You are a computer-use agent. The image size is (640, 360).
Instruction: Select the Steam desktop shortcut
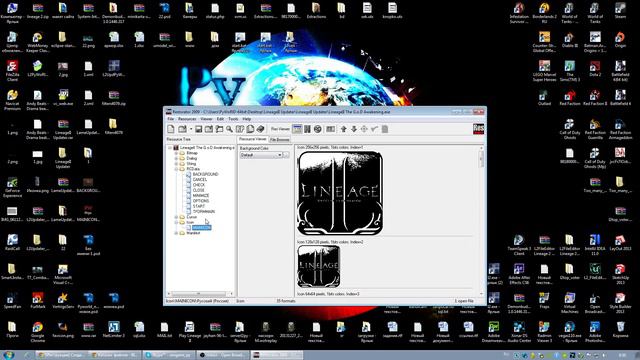click(620, 11)
